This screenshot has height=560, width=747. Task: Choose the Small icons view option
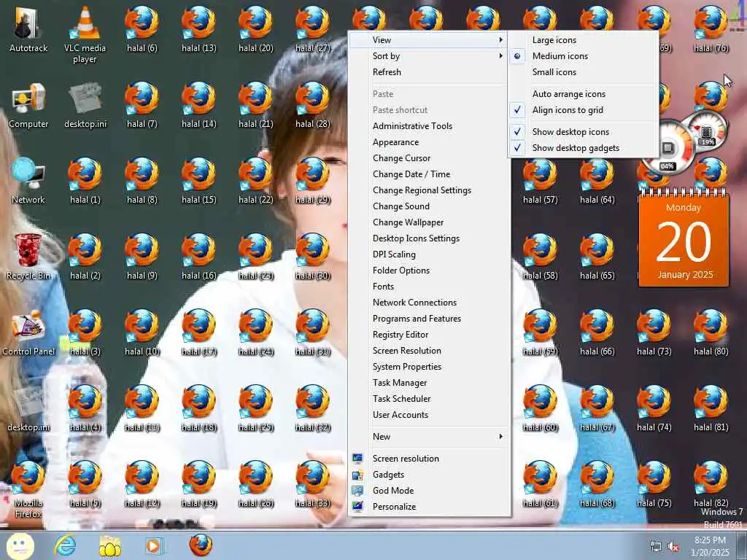(584, 72)
